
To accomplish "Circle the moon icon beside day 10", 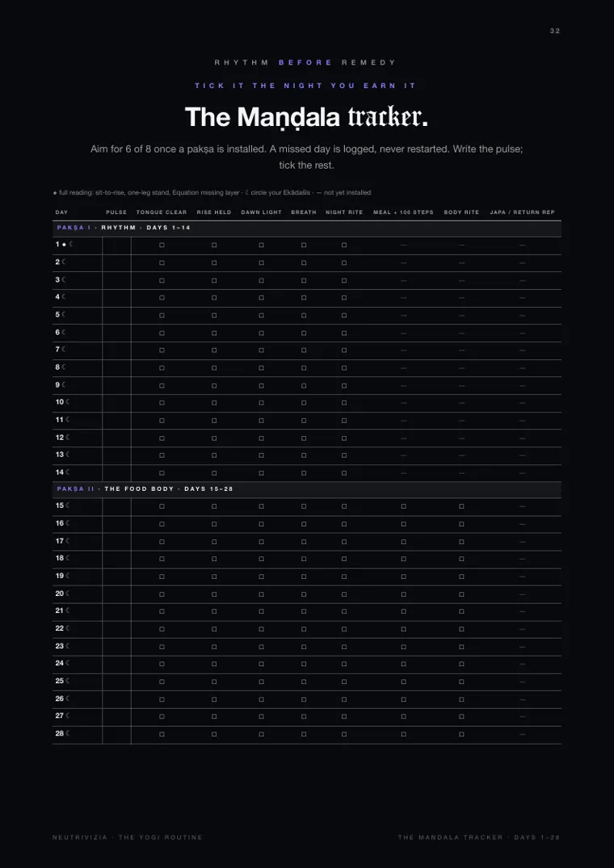I will point(68,402).
